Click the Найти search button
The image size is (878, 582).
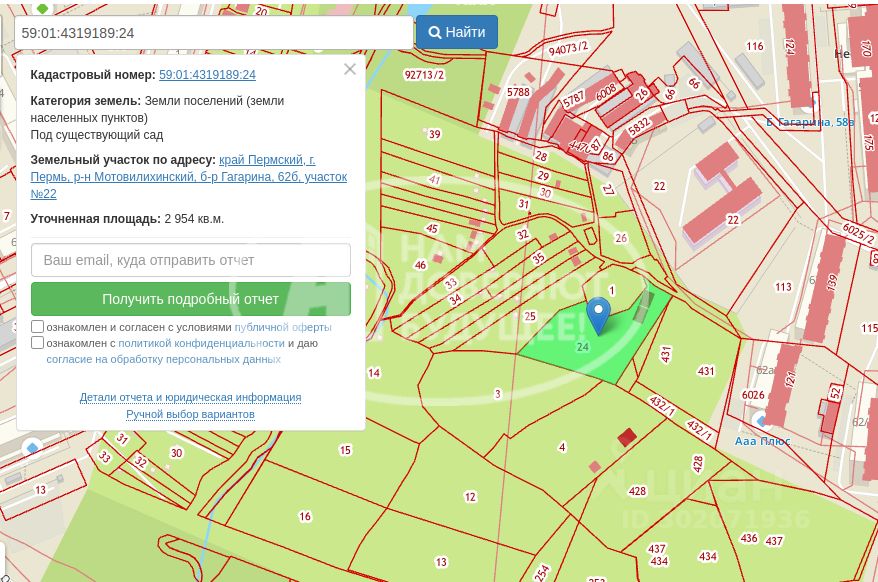(457, 32)
